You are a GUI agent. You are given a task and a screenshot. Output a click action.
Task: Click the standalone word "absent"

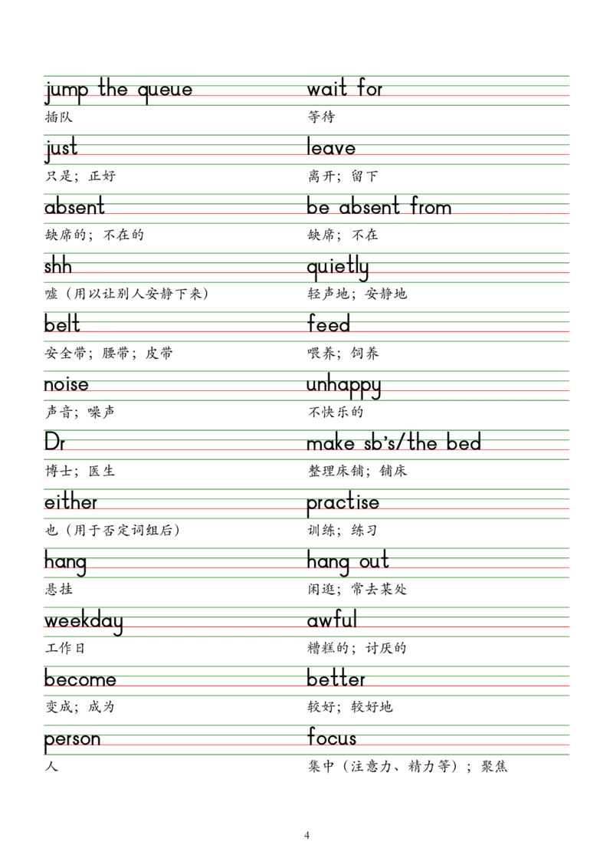click(74, 208)
